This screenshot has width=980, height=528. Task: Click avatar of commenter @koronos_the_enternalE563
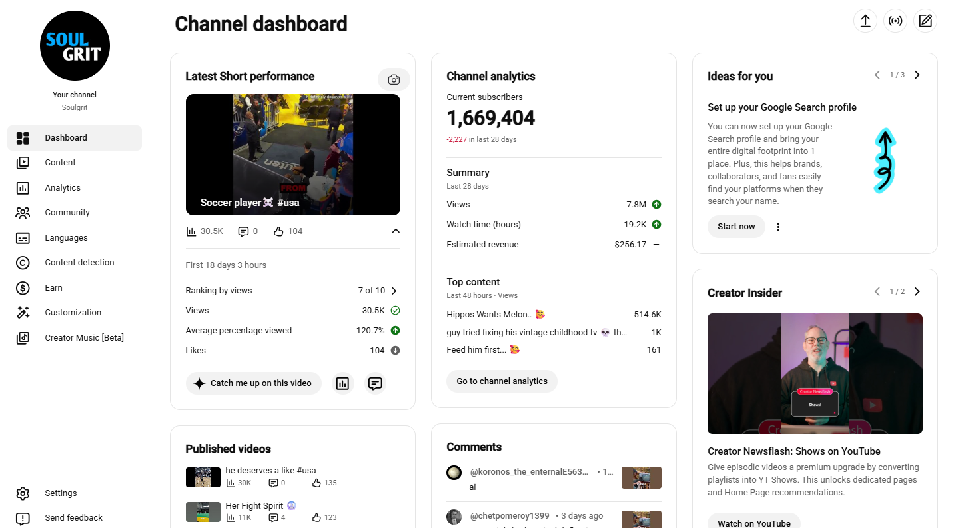coord(454,472)
